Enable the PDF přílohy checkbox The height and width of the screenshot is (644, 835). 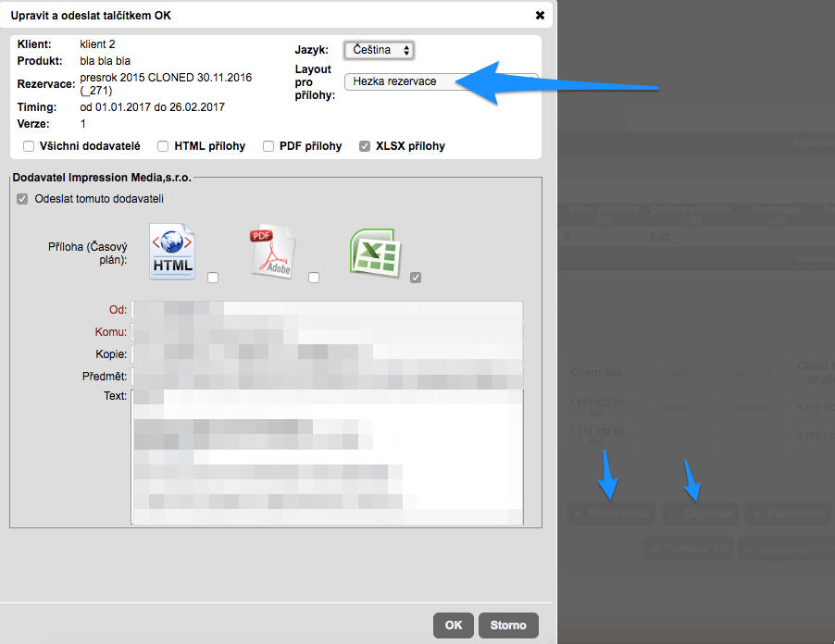(268, 146)
